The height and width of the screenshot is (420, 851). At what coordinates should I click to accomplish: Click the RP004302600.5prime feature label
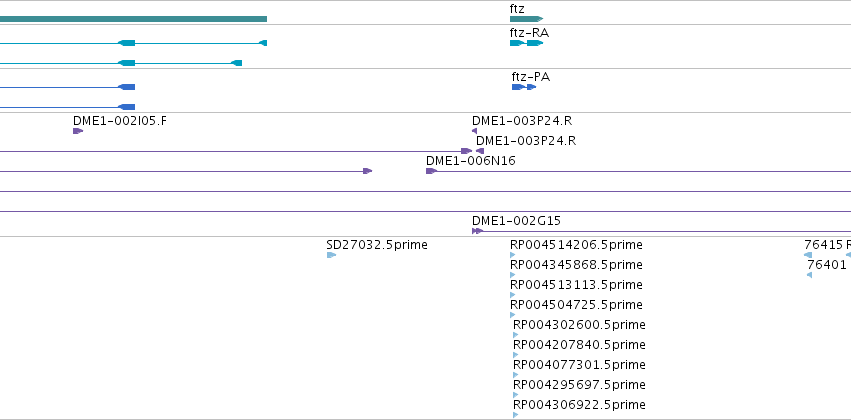tap(579, 325)
